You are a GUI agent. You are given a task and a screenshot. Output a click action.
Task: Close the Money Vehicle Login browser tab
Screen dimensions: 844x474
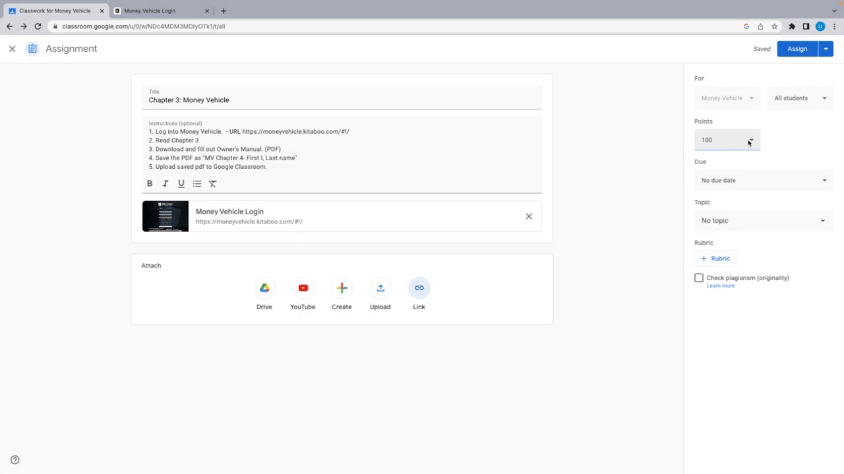click(x=207, y=11)
